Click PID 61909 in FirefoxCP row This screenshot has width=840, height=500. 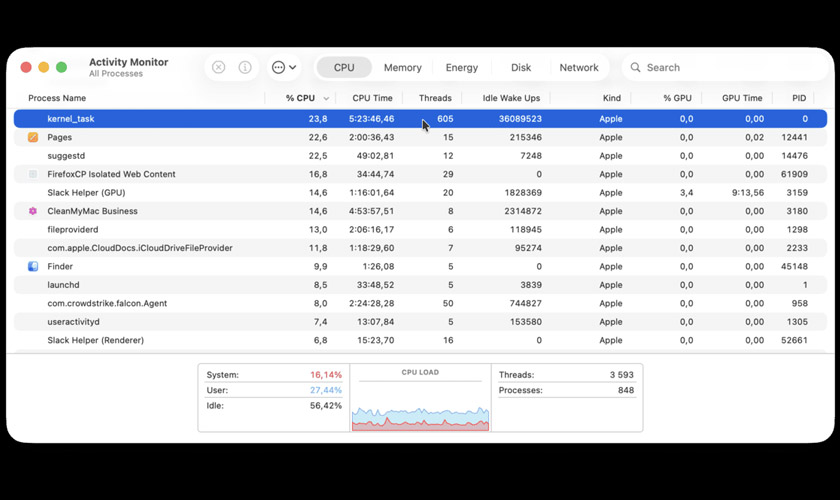794,174
